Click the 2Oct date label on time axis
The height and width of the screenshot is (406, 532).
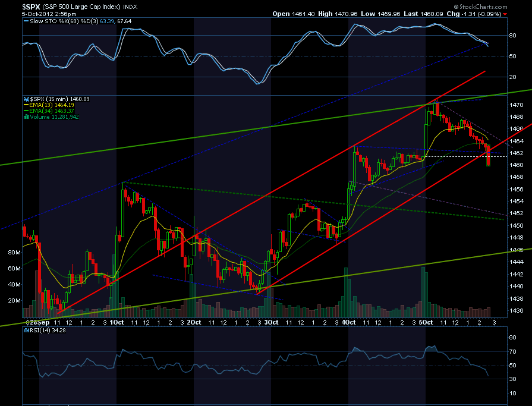194,322
